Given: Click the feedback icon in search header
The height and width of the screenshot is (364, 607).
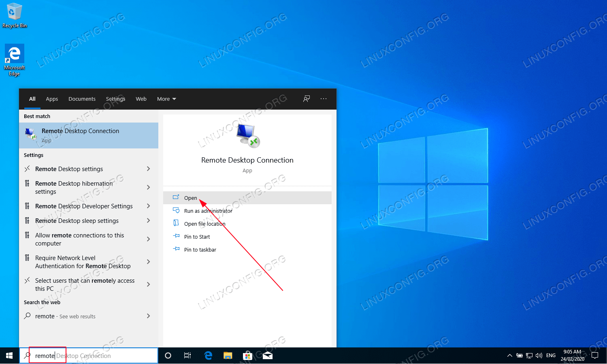Looking at the screenshot, I should (307, 99).
